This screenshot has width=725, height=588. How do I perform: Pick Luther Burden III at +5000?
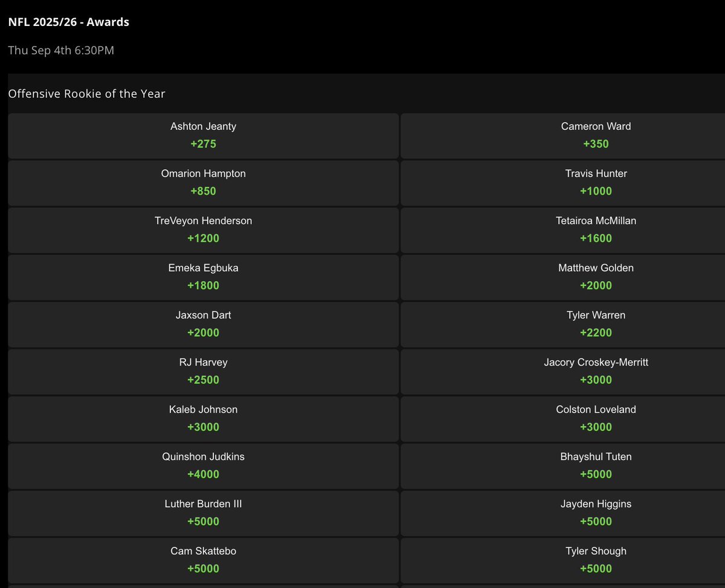[203, 512]
